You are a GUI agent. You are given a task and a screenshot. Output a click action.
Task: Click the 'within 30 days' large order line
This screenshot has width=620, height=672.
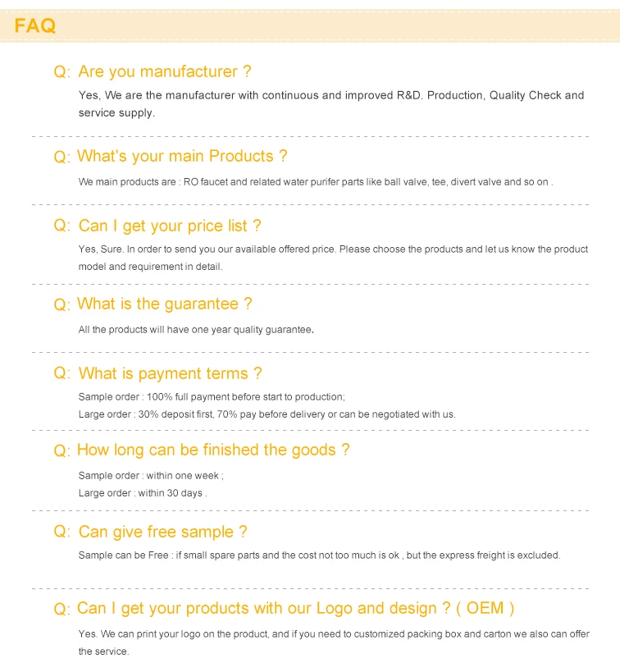point(143,493)
